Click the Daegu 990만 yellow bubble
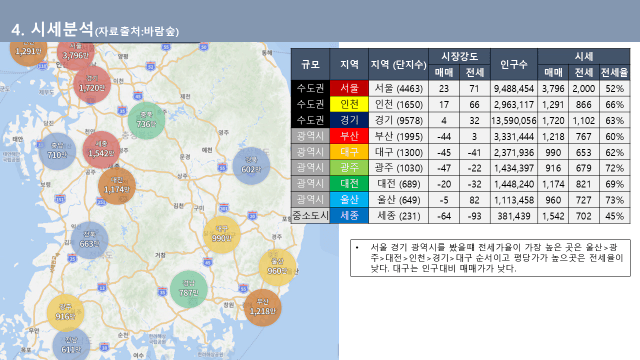This screenshot has width=640, height=360. coord(222,235)
